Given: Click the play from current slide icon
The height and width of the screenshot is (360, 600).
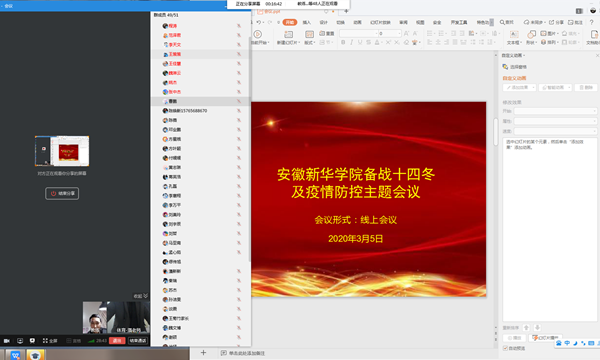Looking at the screenshot, I should click(258, 34).
